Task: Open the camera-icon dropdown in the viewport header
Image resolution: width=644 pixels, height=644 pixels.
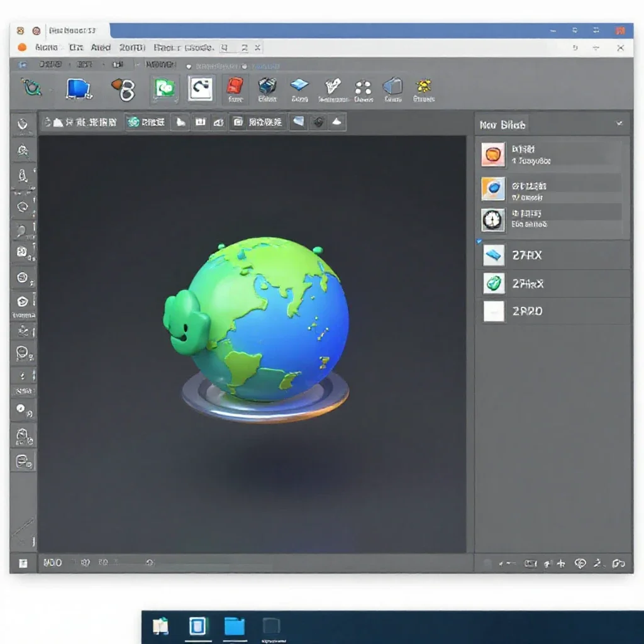Action: 257,122
